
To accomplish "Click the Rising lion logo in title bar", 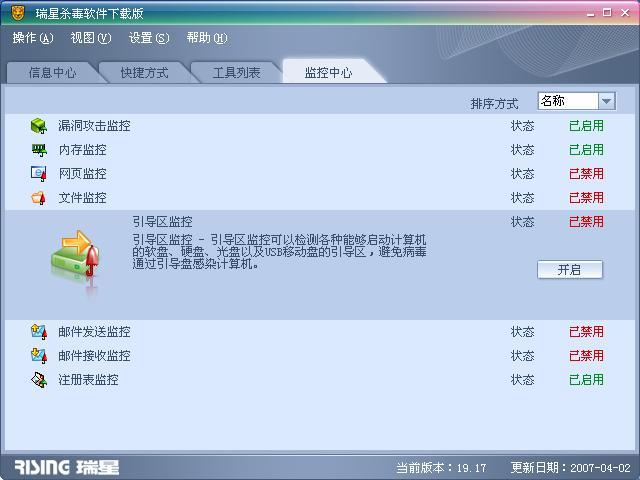I will tap(18, 13).
